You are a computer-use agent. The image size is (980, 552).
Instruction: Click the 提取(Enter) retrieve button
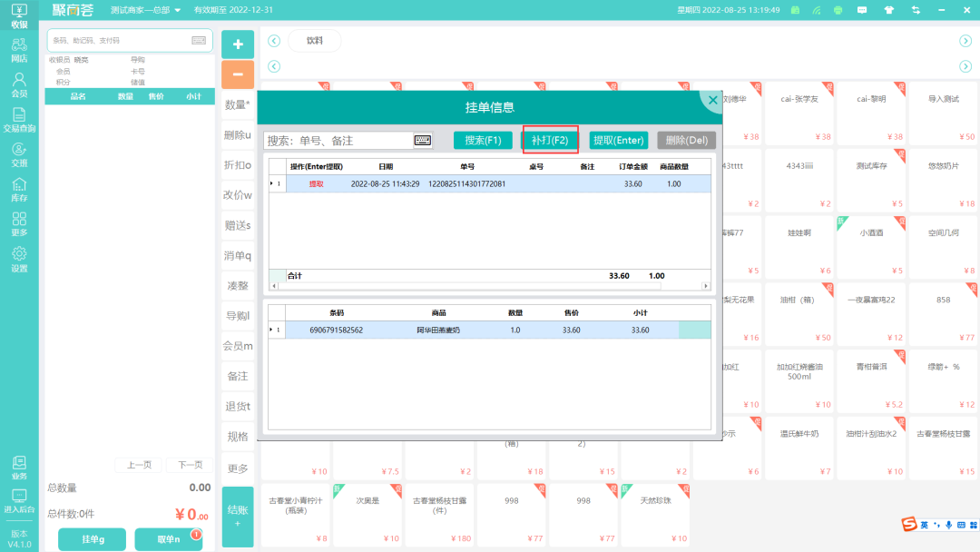pyautogui.click(x=618, y=141)
